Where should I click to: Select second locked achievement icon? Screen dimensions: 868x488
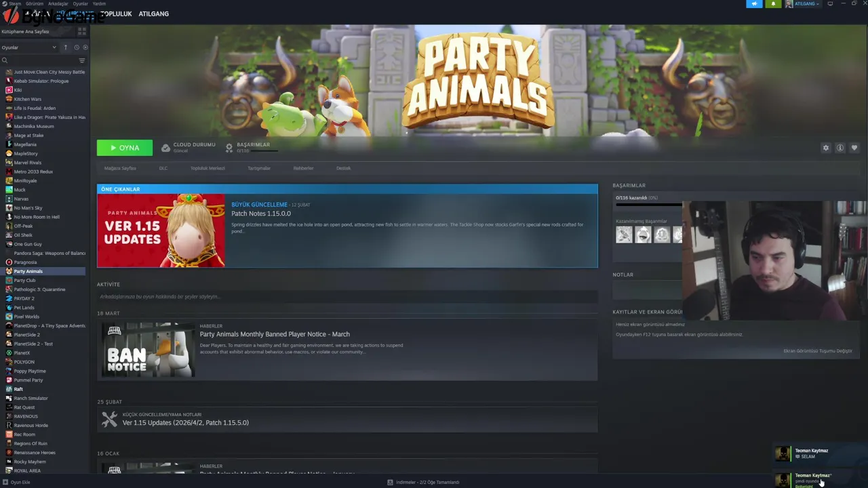point(643,235)
